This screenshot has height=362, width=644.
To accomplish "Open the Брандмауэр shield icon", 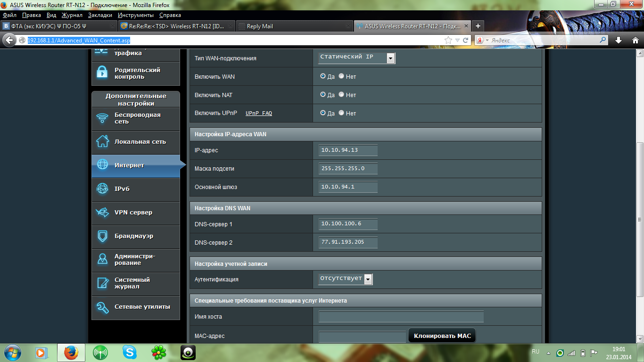I will [x=102, y=236].
